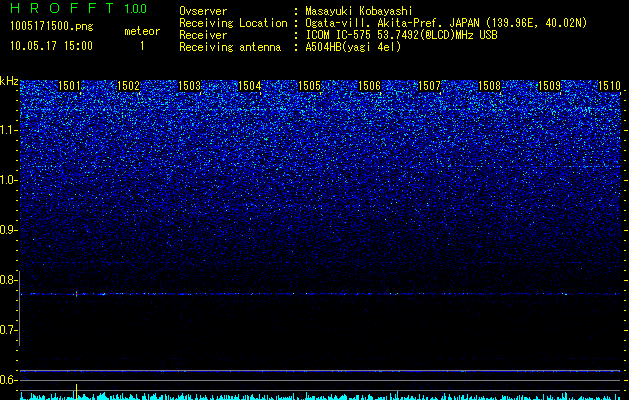Screen dimensions: 629x400
Task: Click the date stamp 10.05.17 15:00
Action: coord(52,45)
